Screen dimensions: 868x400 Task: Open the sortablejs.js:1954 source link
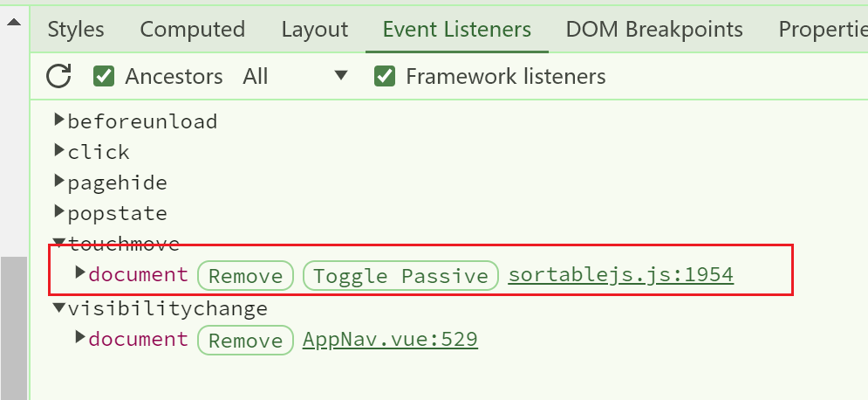click(x=620, y=275)
